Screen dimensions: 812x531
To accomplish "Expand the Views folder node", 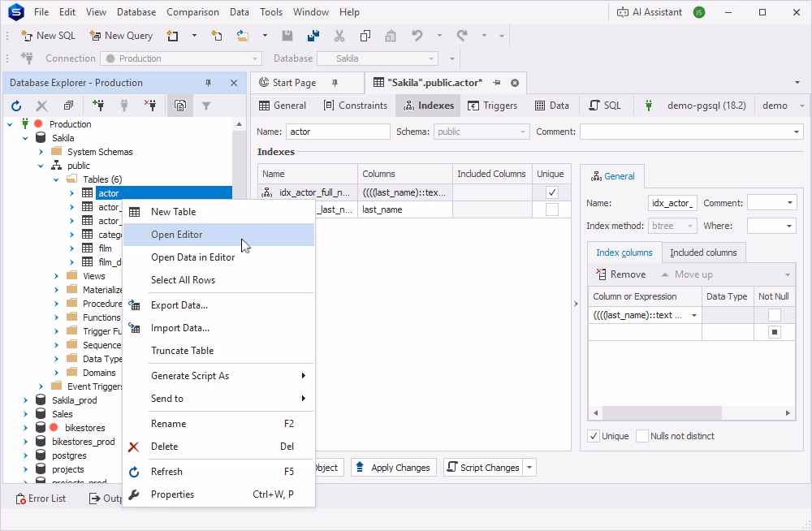I will click(57, 276).
